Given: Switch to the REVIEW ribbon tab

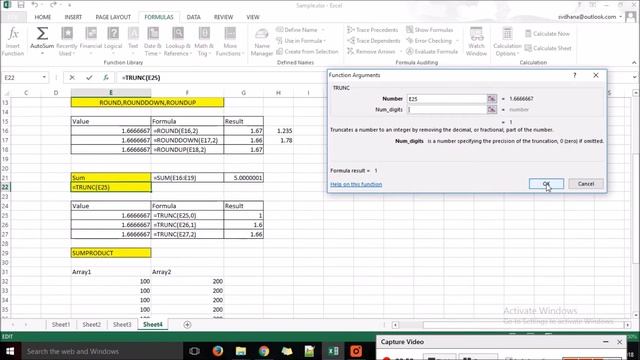Looking at the screenshot, I should tap(223, 17).
